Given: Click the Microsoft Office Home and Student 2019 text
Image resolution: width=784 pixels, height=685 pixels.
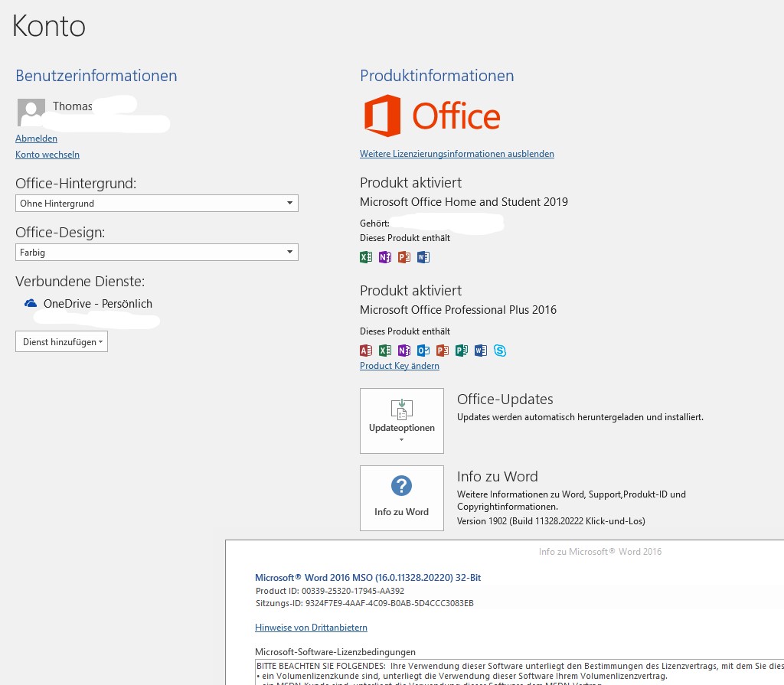Looking at the screenshot, I should pos(464,202).
